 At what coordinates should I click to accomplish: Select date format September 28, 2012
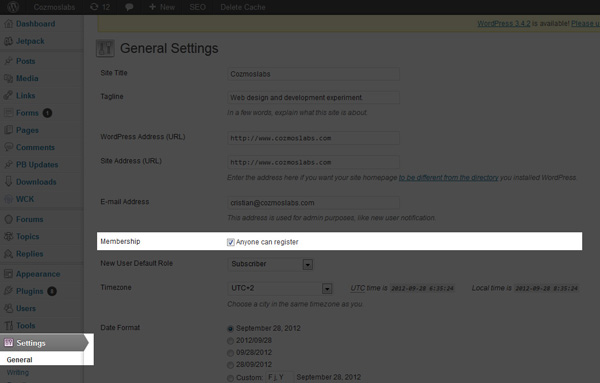(x=230, y=329)
